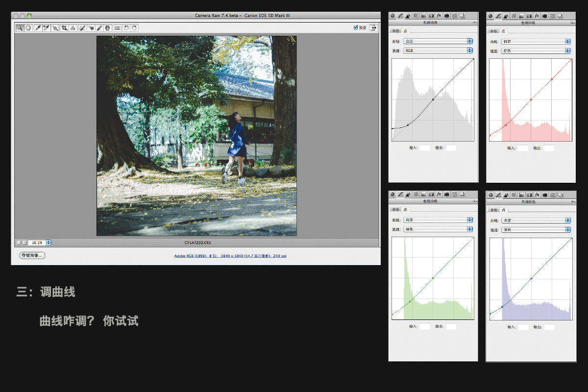588x392 pixels.
Task: Select the Hand tool
Action: pos(28,28)
